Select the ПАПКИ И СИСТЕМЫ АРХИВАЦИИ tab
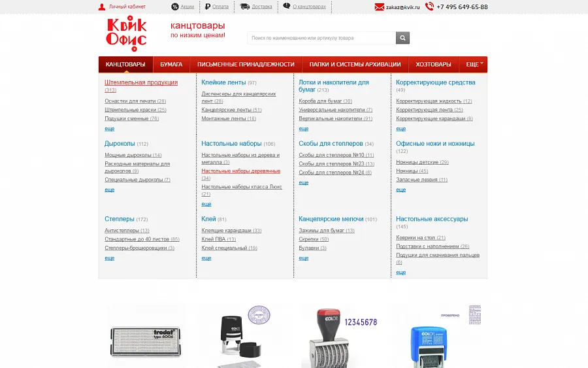Viewport: 588px width, 368px height. point(355,65)
